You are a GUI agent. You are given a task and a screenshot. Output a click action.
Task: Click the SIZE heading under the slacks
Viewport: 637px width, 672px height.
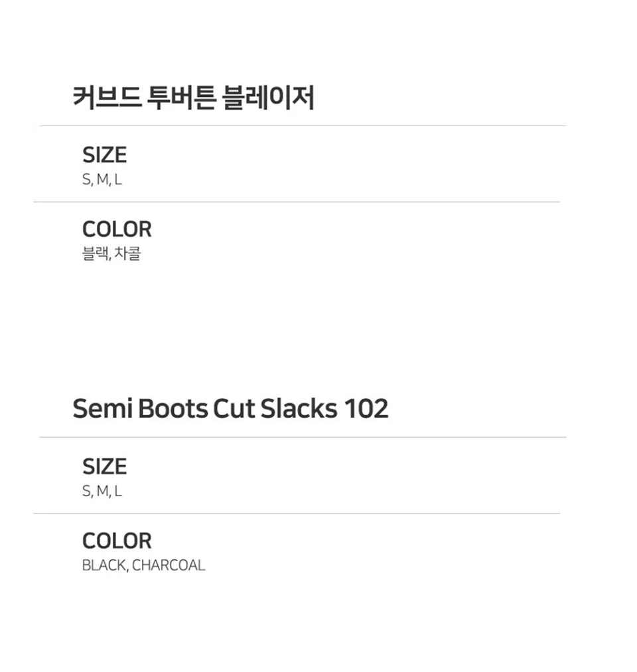(x=104, y=467)
